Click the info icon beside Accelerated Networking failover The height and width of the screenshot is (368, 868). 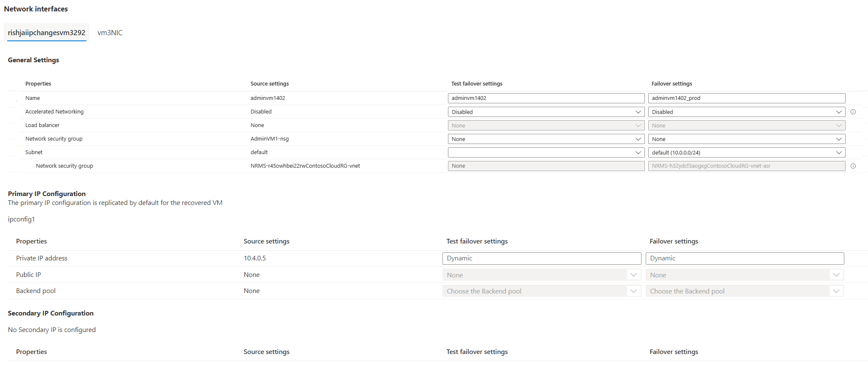(x=853, y=112)
